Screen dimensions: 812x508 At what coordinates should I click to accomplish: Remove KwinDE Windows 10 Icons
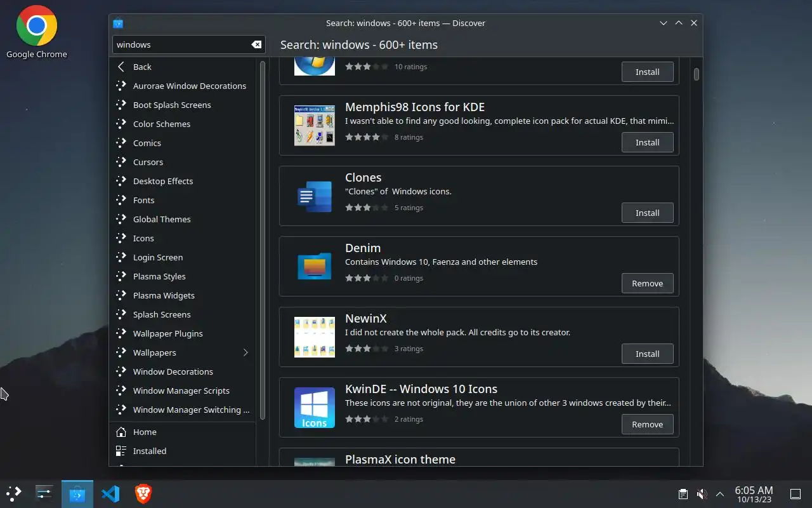(647, 424)
